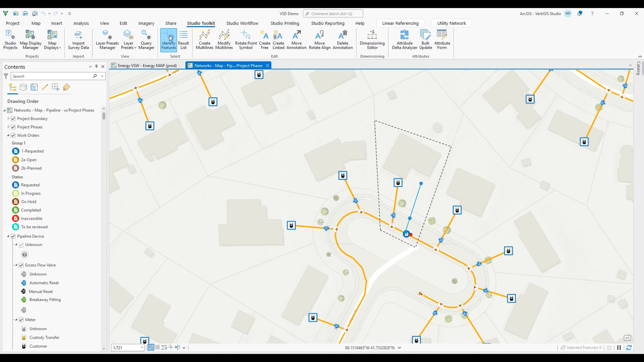This screenshot has width=644, height=362.
Task: Toggle the map grid in status bar
Action: point(158,348)
